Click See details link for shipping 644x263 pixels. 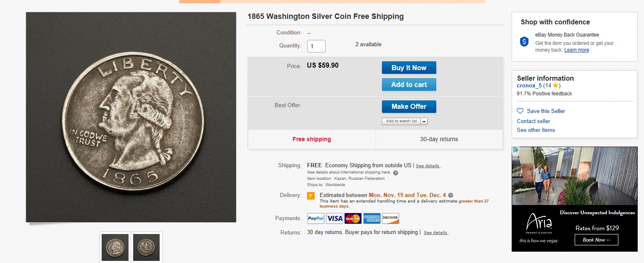(x=428, y=166)
